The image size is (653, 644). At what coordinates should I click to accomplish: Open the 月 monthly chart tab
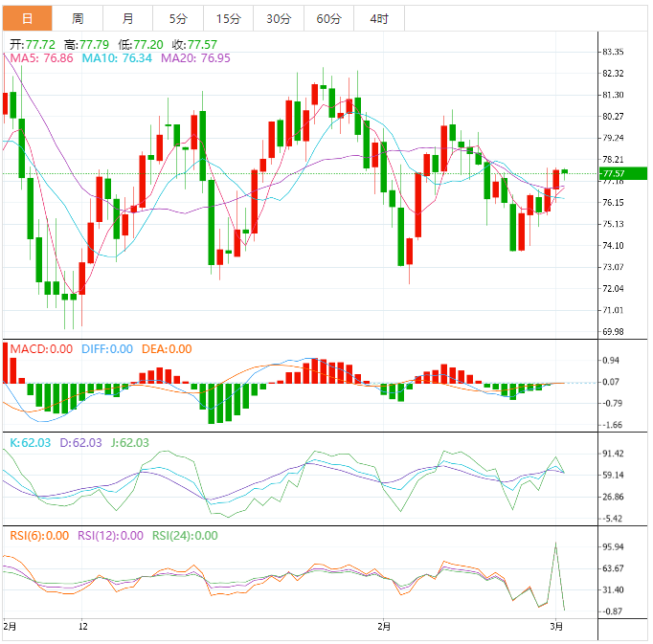click(128, 19)
